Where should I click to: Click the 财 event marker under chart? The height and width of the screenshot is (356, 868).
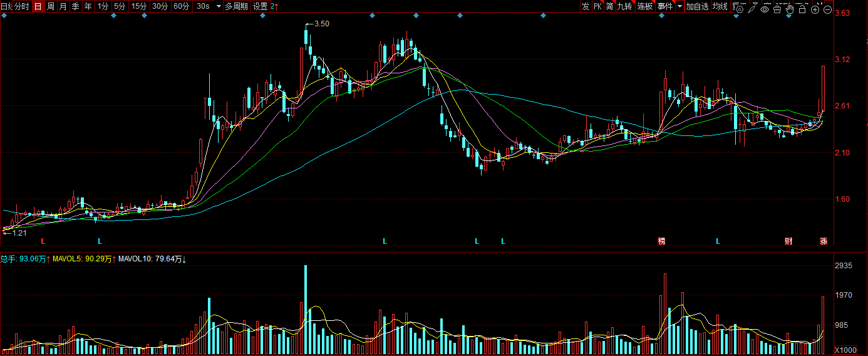coord(788,241)
